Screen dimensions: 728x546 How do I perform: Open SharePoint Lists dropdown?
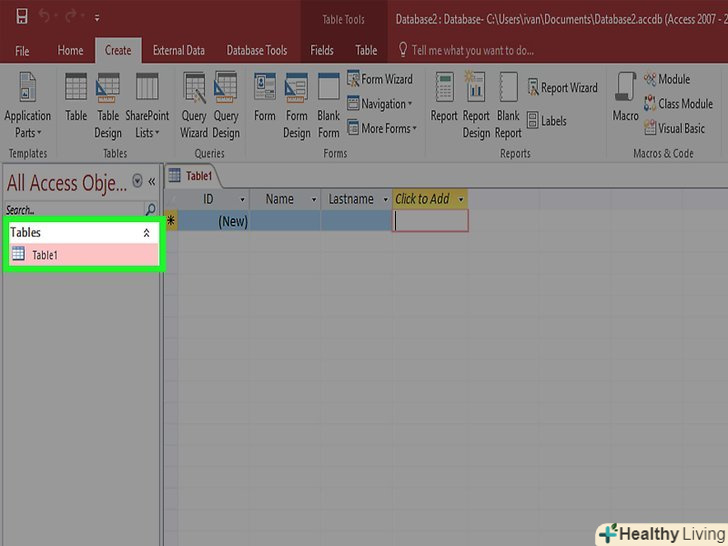pos(147,105)
